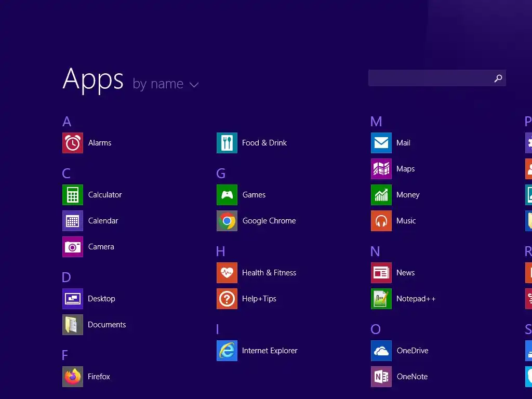532x399 pixels.
Task: Open the Documents folder icon
Action: coord(73,325)
